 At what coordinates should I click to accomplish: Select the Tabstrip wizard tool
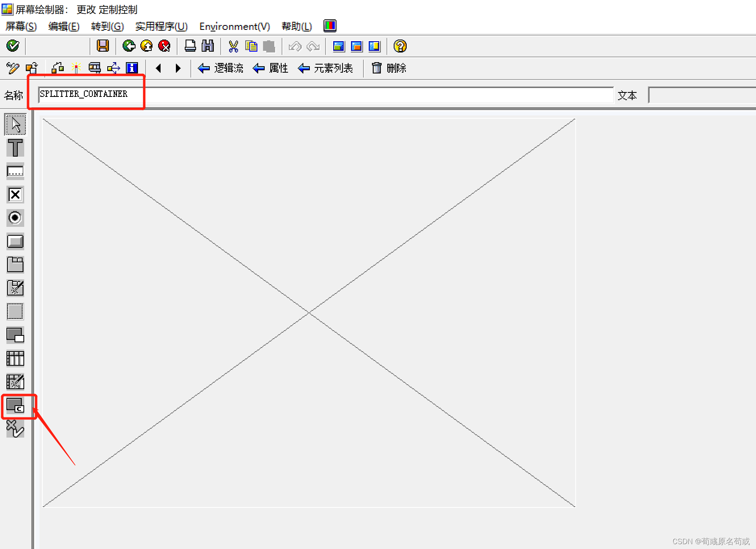point(15,288)
